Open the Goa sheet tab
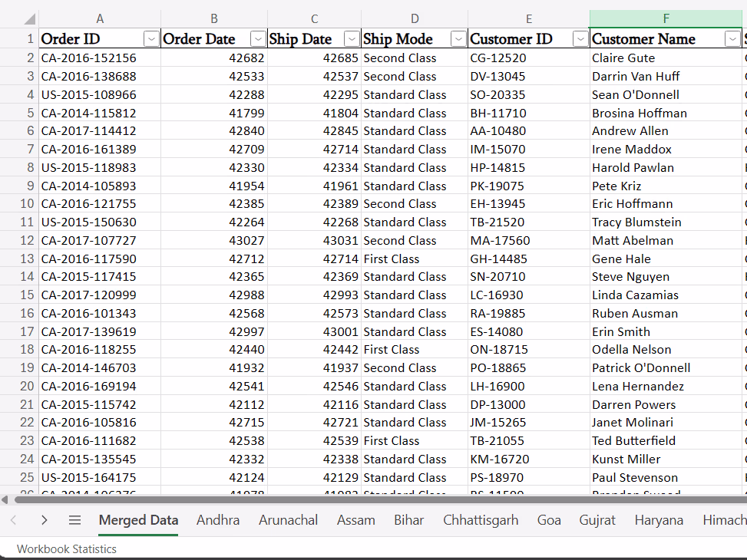The width and height of the screenshot is (747, 560). pos(549,520)
